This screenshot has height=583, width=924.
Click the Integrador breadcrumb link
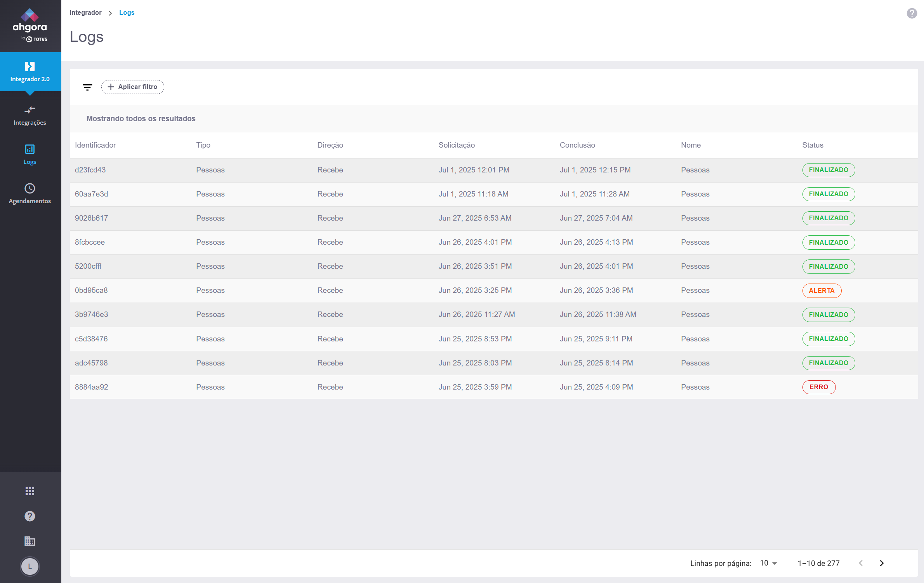[x=85, y=12]
